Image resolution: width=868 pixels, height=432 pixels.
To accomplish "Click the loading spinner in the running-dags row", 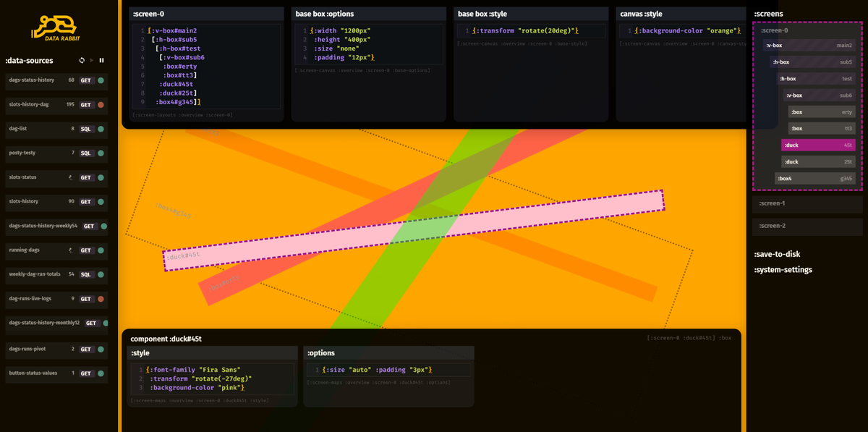I will (71, 250).
